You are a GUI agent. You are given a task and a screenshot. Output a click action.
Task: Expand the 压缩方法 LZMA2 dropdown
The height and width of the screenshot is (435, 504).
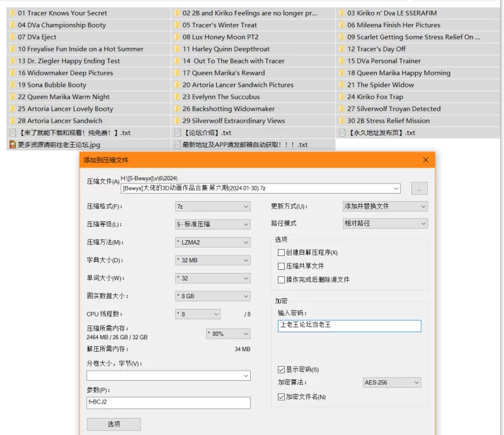point(213,242)
